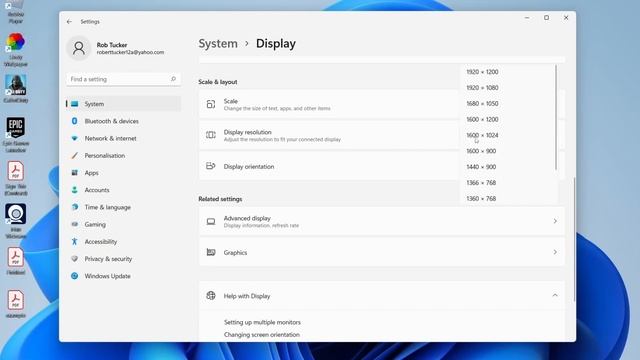This screenshot has height=360, width=640.
Task: Select 1920 × 1200 resolution option
Action: 482,72
